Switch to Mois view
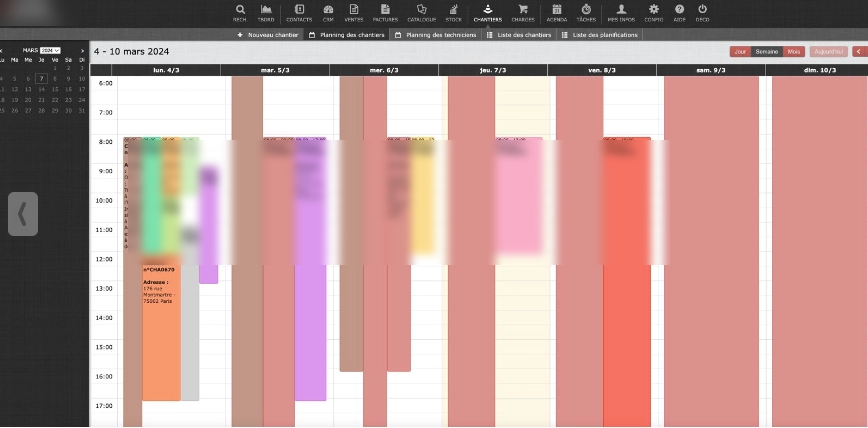Image resolution: width=868 pixels, height=428 pixels. [x=794, y=51]
